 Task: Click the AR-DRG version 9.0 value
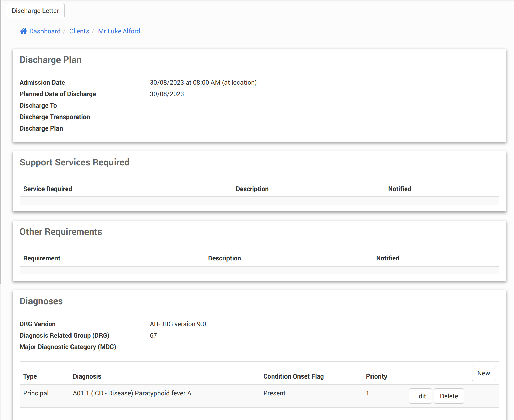click(178, 324)
